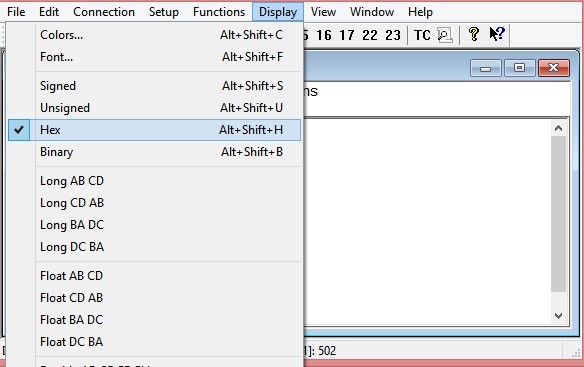Close the Display menu from the menu bar

(278, 12)
